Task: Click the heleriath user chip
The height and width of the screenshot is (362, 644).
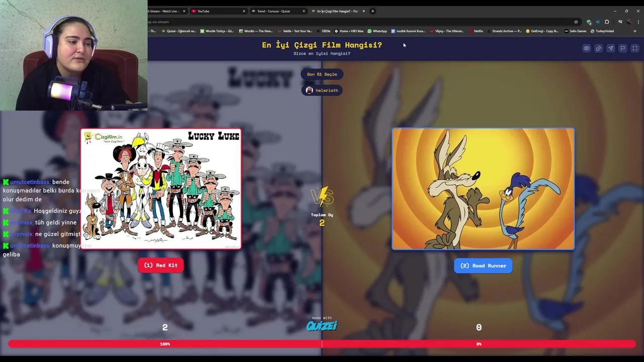Action: point(322,90)
